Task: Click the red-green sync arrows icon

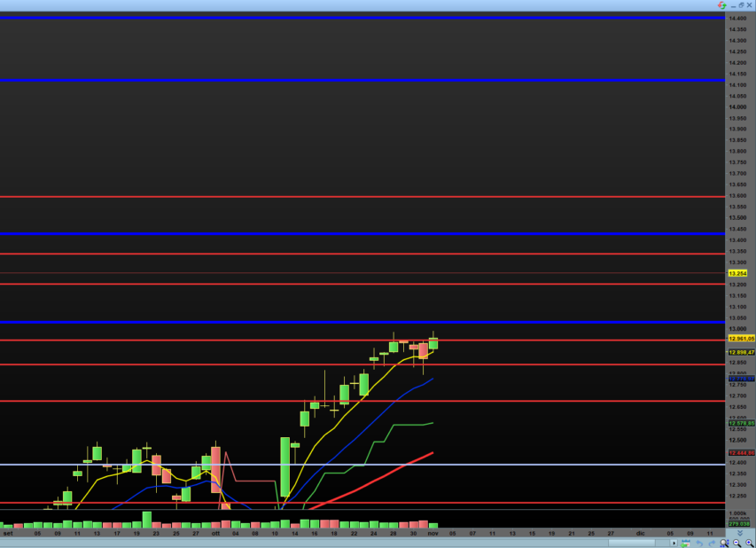Action: [722, 4]
